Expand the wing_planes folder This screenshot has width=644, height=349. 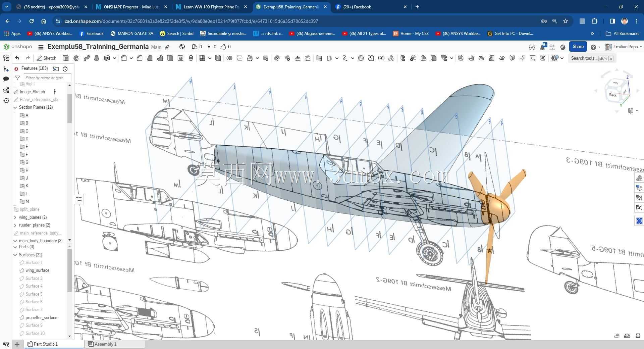pos(15,217)
